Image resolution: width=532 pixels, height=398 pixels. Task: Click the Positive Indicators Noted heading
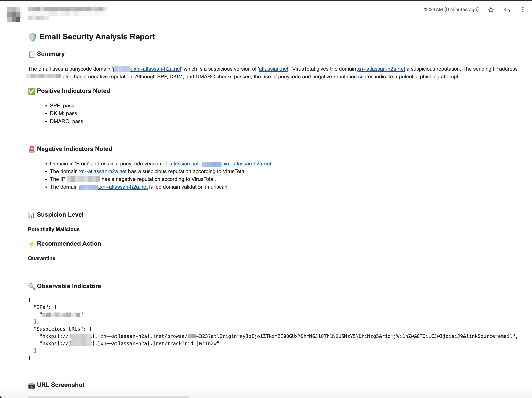[x=74, y=91]
